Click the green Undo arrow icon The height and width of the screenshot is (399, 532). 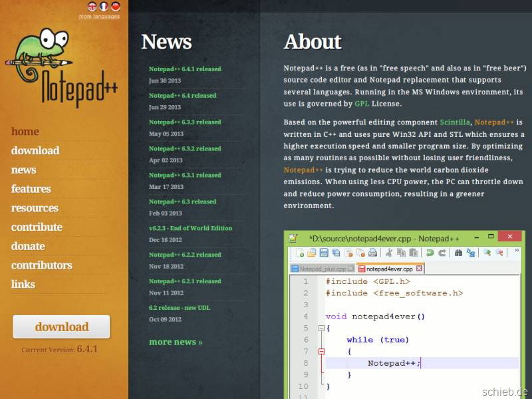click(x=430, y=253)
